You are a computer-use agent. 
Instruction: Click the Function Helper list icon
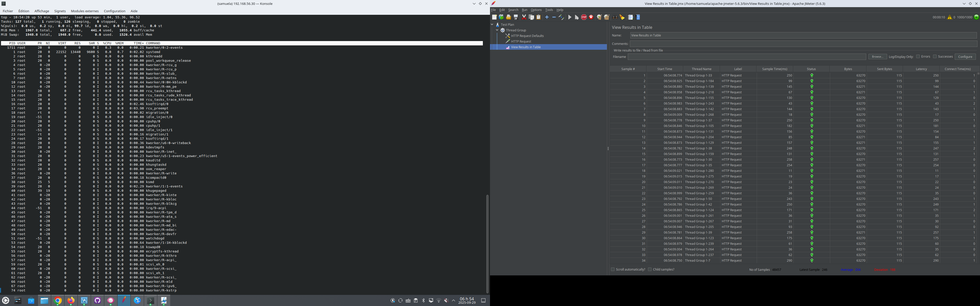tap(630, 17)
